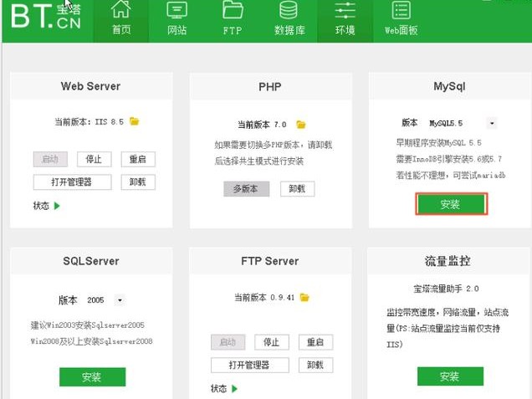Open IIS 8.5 folder icon
Screen dimensions: 532x399
135,121
